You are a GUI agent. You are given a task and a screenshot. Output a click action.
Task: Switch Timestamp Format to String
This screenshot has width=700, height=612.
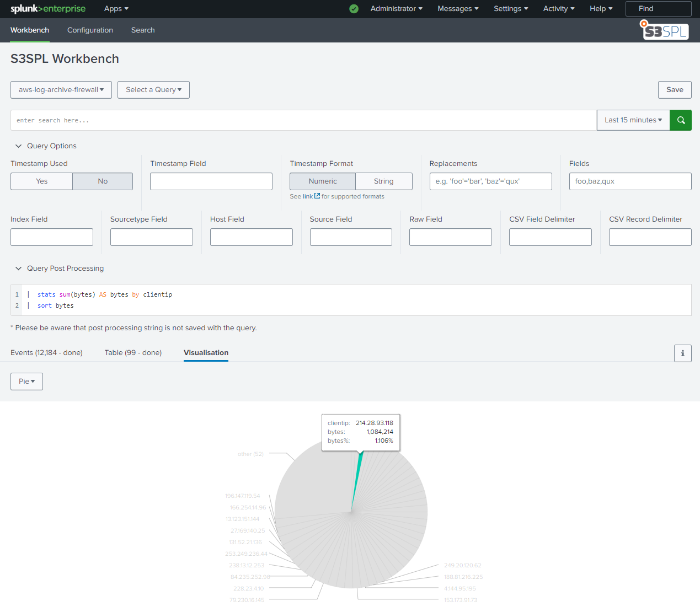(383, 181)
